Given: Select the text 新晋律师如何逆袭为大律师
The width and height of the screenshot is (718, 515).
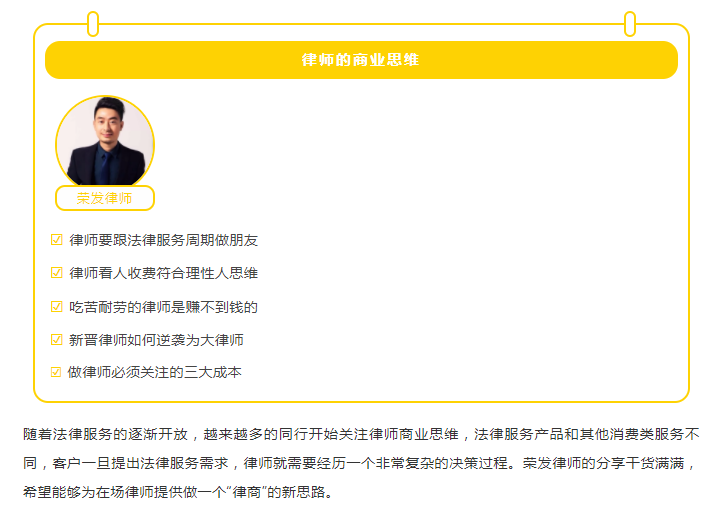Looking at the screenshot, I should click(x=156, y=340).
